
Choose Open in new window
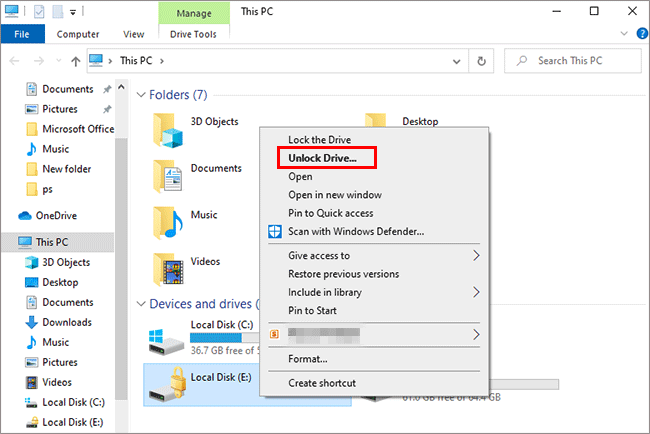[x=335, y=195]
